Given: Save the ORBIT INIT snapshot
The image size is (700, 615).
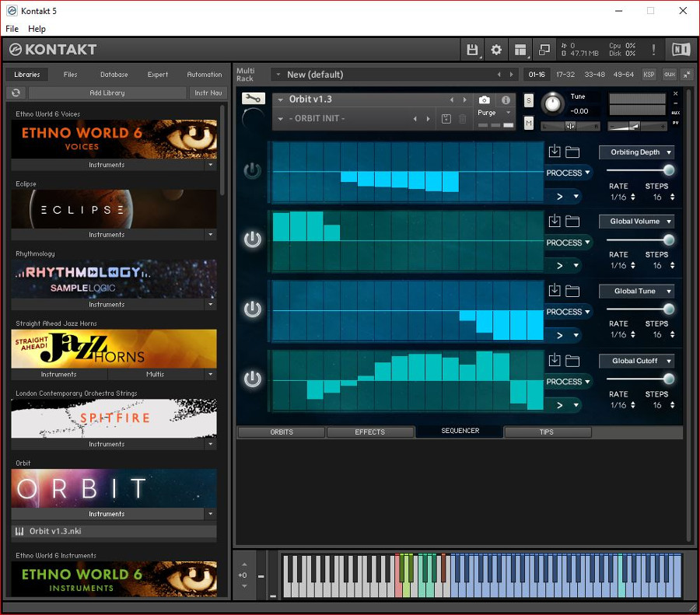Looking at the screenshot, I should (446, 119).
